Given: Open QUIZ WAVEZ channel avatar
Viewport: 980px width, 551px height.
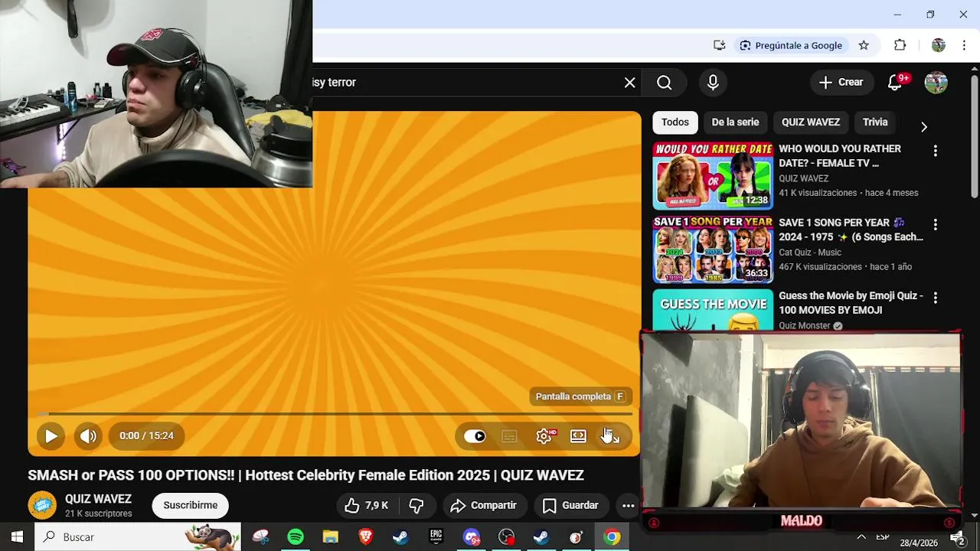Looking at the screenshot, I should click(42, 506).
